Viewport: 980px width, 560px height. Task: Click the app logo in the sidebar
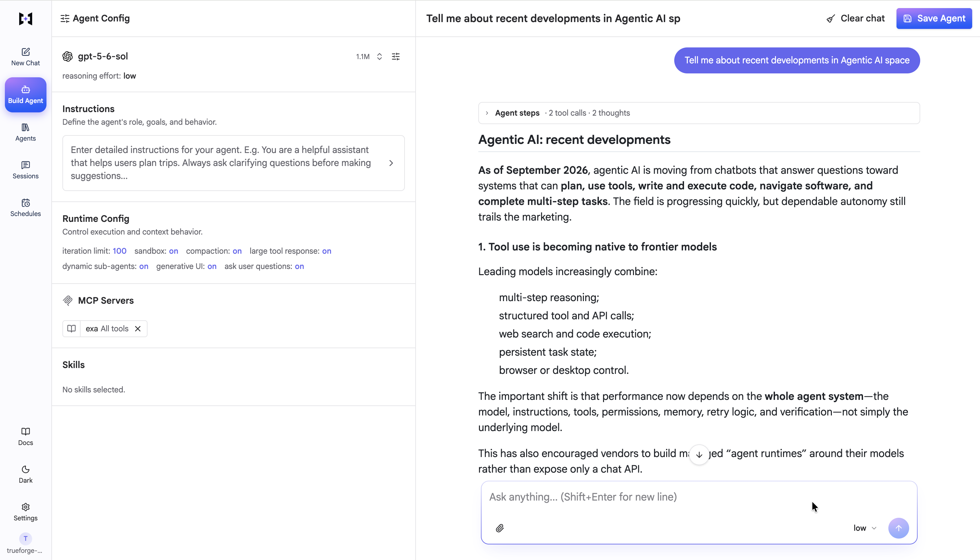tap(25, 19)
